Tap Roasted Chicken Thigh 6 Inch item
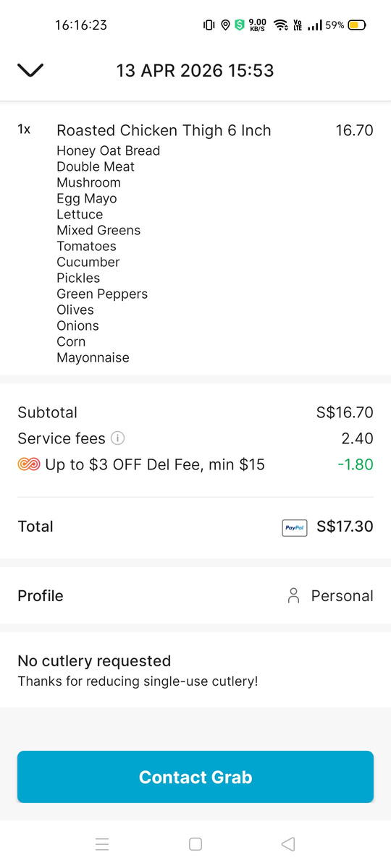 [164, 131]
